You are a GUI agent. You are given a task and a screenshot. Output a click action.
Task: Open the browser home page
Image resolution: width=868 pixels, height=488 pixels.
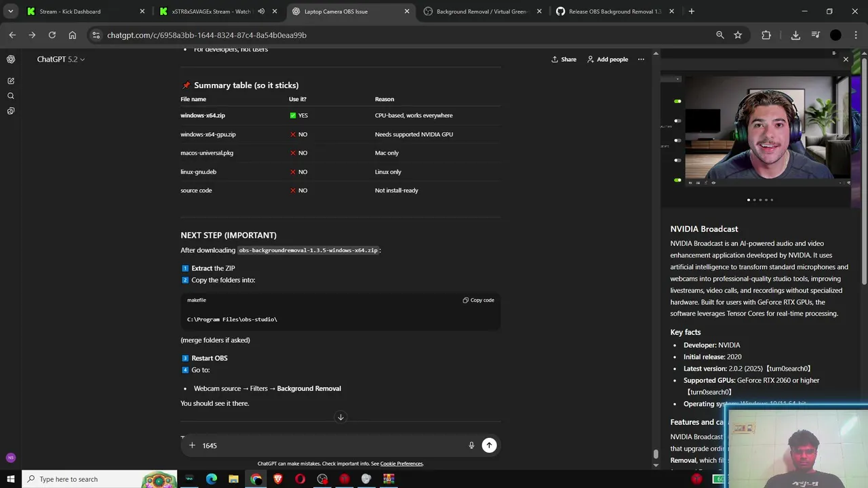click(x=72, y=35)
